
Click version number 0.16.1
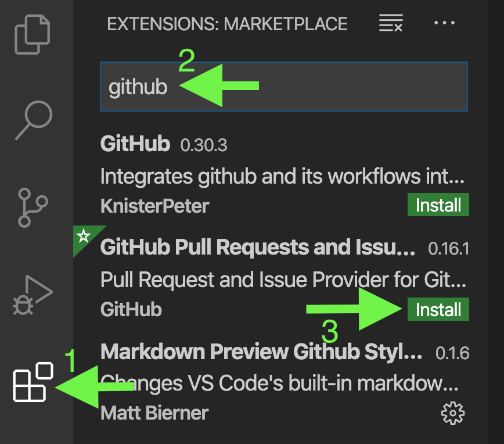click(448, 248)
